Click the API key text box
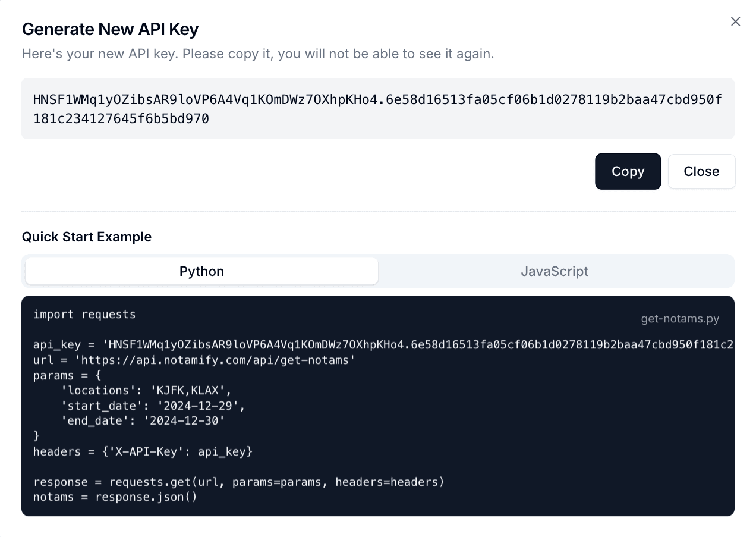Screen dimensions: 756x537 pyautogui.click(x=378, y=108)
